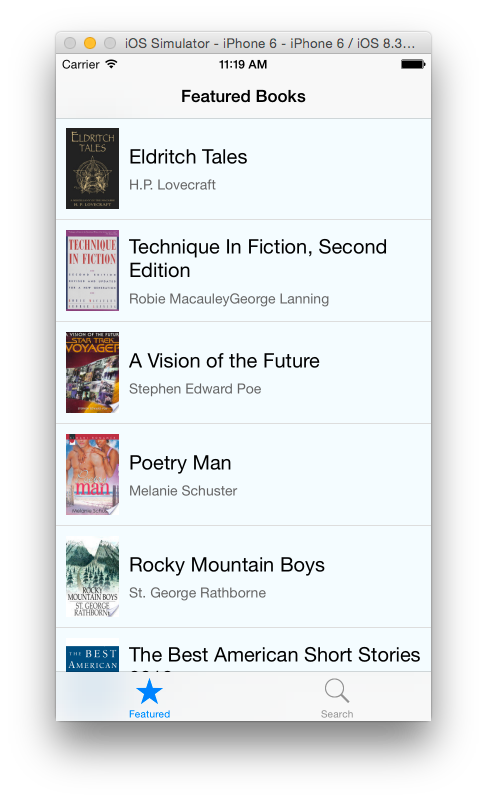Click the yellow minimize window button
Screen dimensions: 487x801
(x=90, y=43)
